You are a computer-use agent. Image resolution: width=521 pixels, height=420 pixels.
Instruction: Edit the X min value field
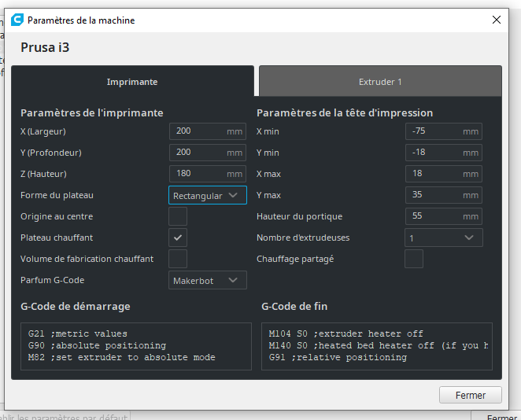coord(444,131)
